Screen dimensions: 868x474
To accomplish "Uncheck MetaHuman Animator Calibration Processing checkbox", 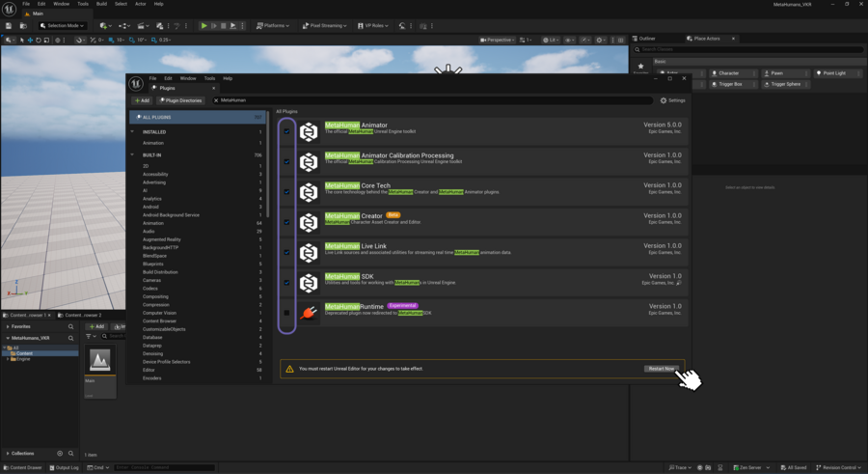I will tap(286, 162).
